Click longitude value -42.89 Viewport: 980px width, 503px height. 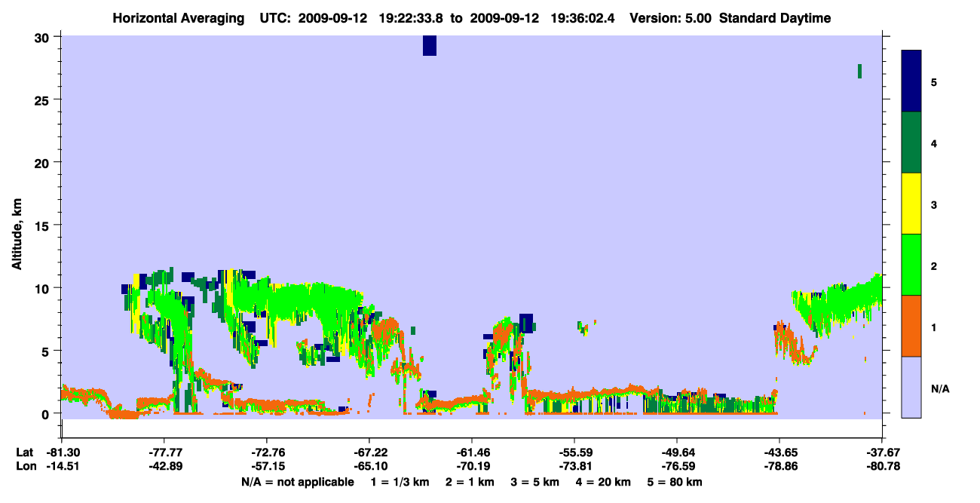(164, 466)
